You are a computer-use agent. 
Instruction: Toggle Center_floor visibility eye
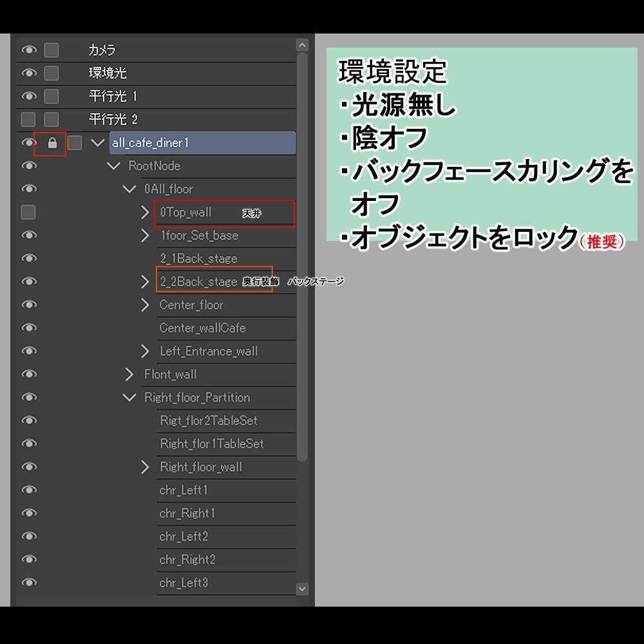pyautogui.click(x=29, y=305)
